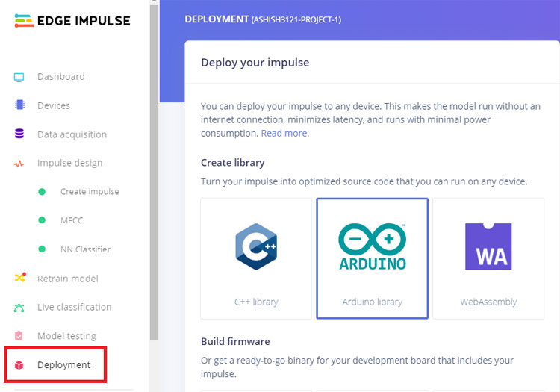Click the 'Create library' heading
This screenshot has height=392, width=560.
pos(232,163)
